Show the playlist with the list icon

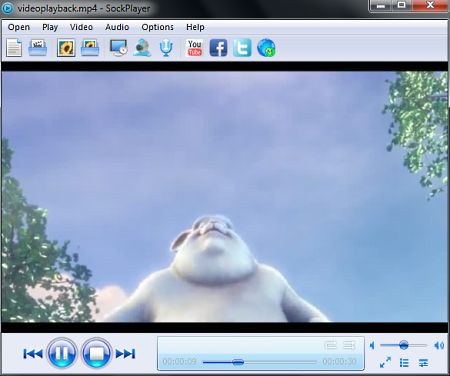(x=404, y=363)
